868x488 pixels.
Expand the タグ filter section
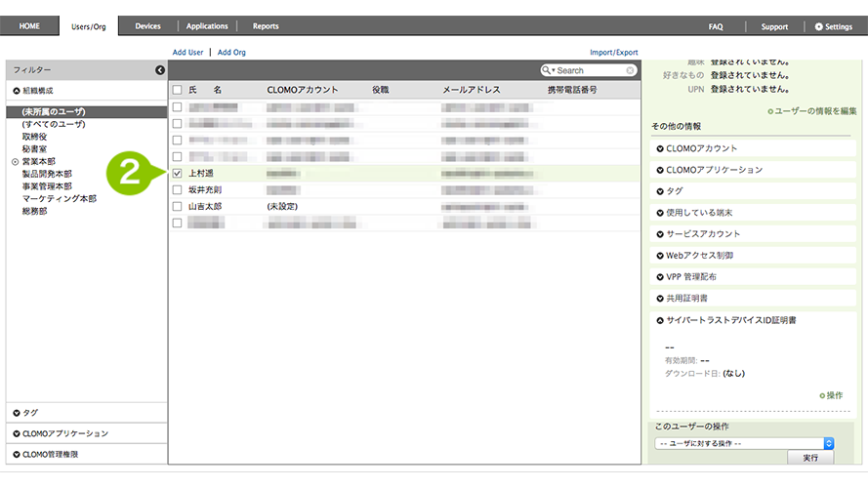click(17, 413)
